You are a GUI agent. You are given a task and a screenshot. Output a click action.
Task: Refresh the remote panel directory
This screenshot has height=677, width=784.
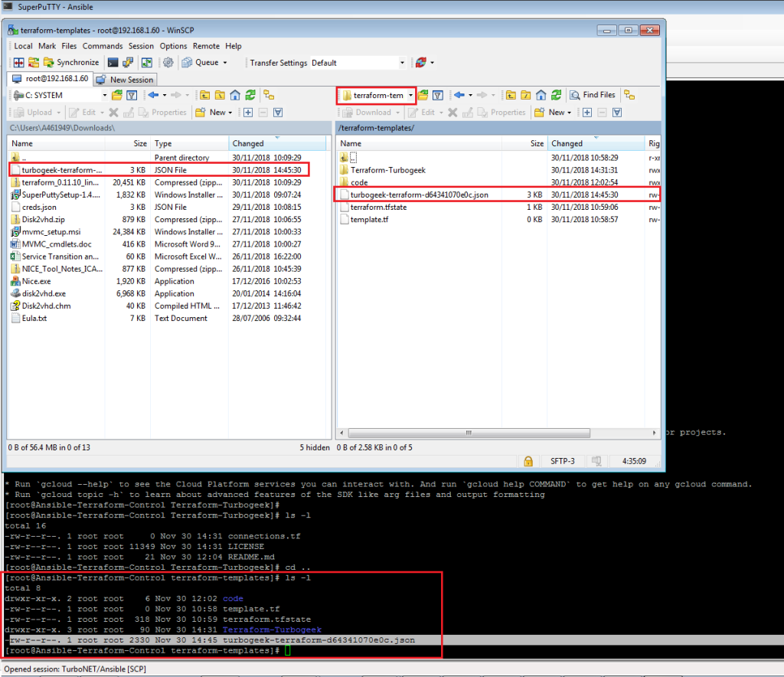pyautogui.click(x=558, y=95)
